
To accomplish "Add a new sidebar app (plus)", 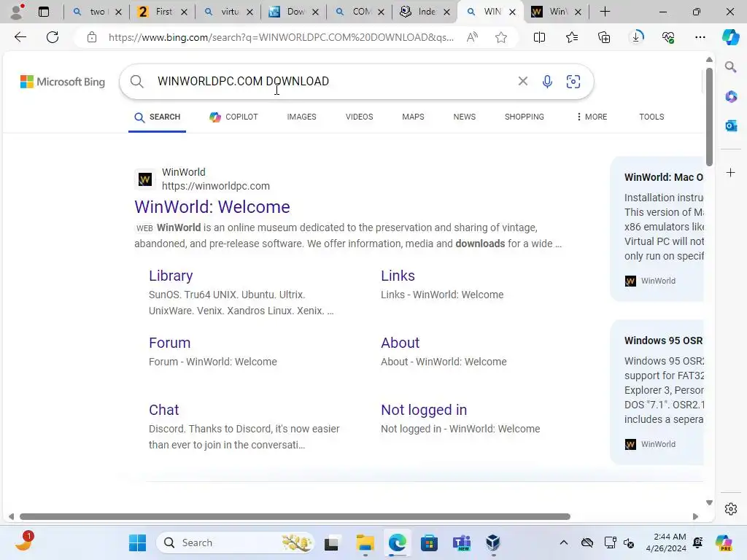I will 731,172.
